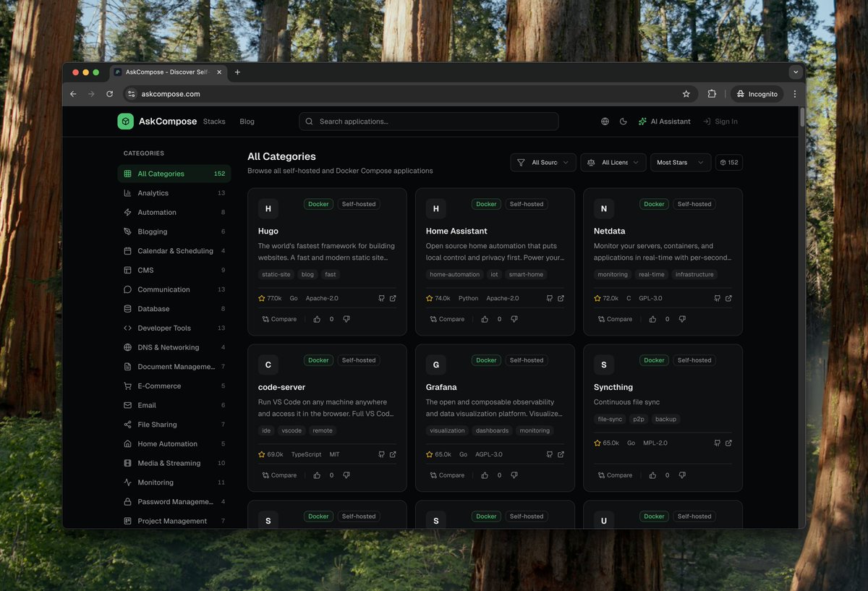Upvote the Hugo card
This screenshot has width=868, height=591.
[x=317, y=319]
